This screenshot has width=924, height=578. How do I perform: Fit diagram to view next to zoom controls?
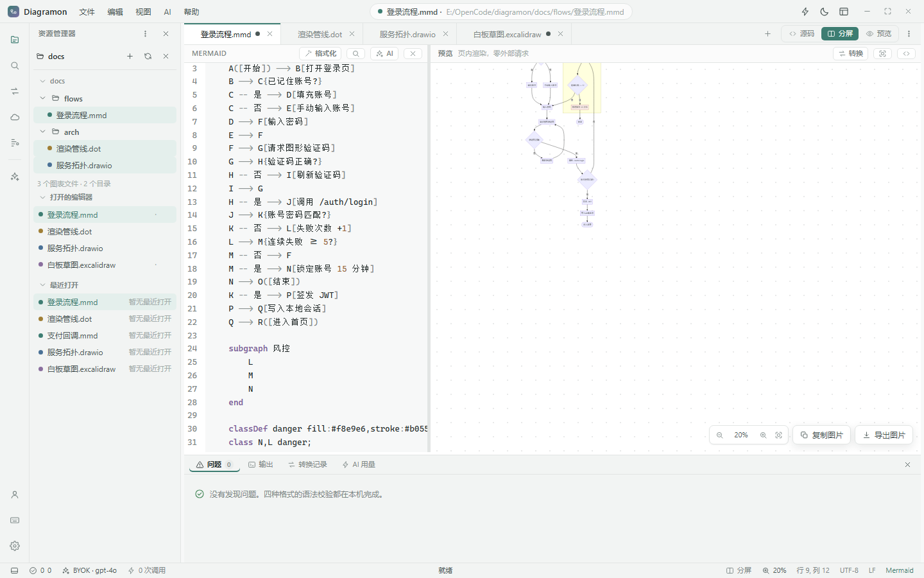(x=779, y=435)
